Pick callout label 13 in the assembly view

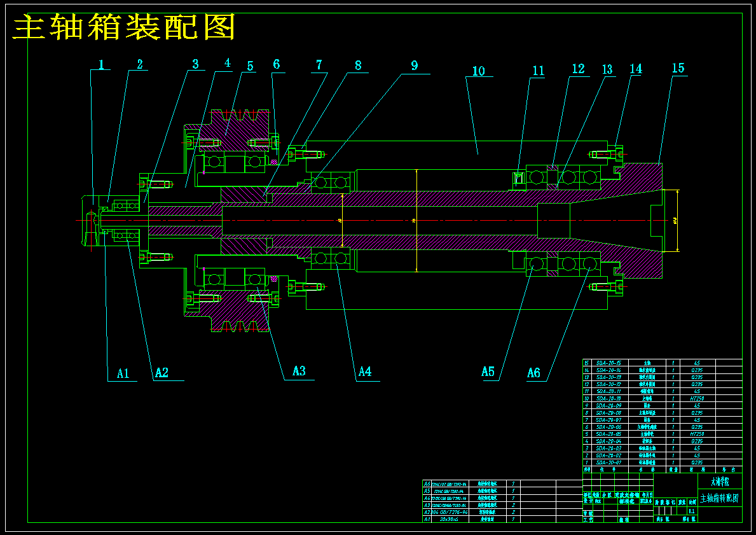[x=607, y=69]
